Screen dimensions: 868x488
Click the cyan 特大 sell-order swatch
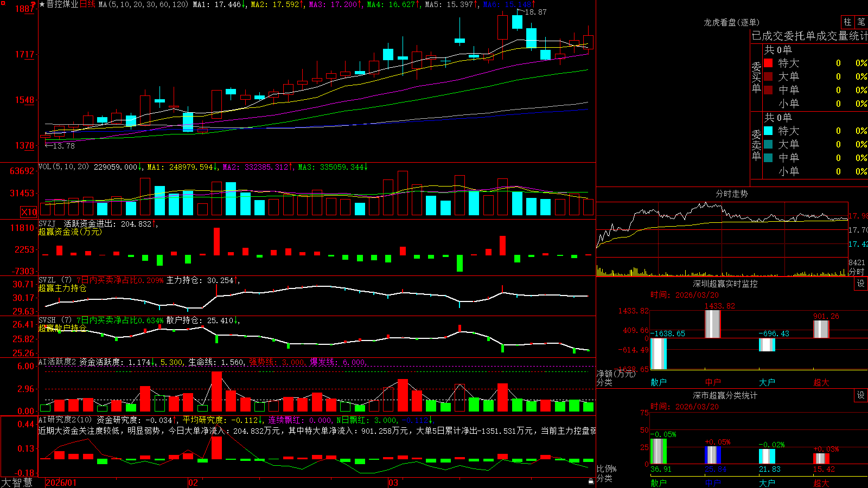point(768,131)
